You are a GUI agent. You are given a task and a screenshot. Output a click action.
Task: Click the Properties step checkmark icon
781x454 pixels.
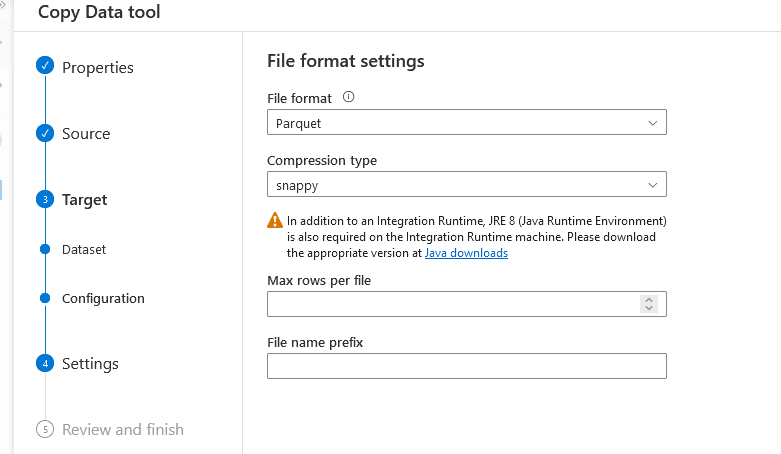click(45, 67)
